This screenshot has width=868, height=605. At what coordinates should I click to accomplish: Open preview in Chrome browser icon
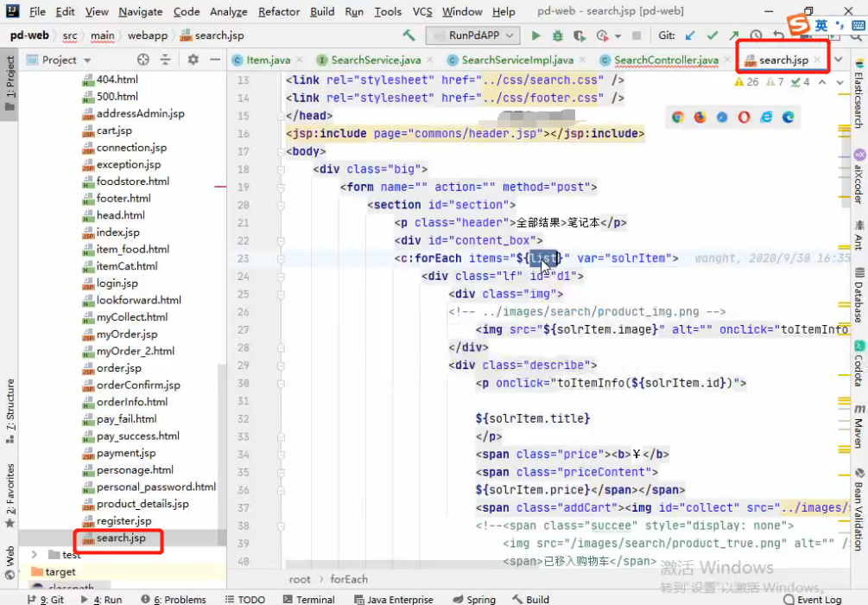click(x=678, y=117)
